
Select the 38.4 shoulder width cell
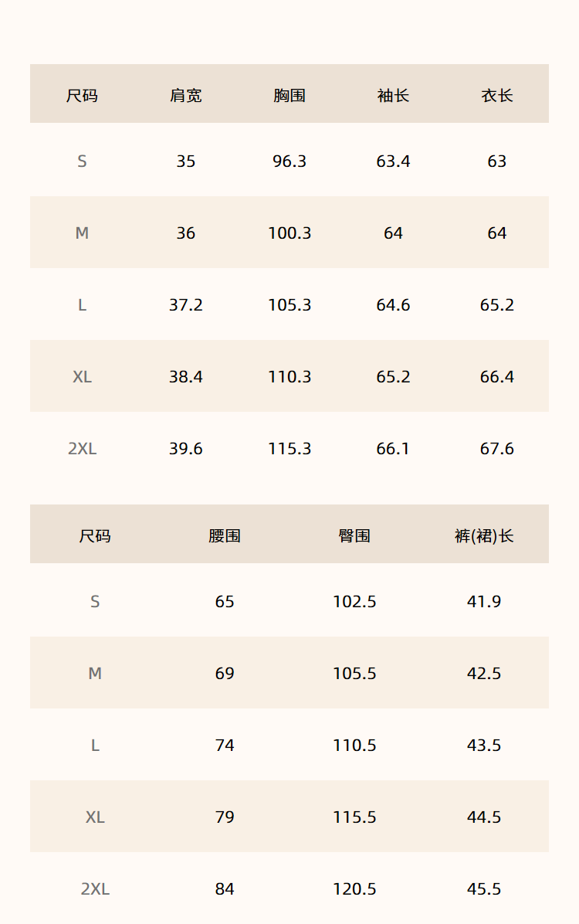tap(186, 376)
